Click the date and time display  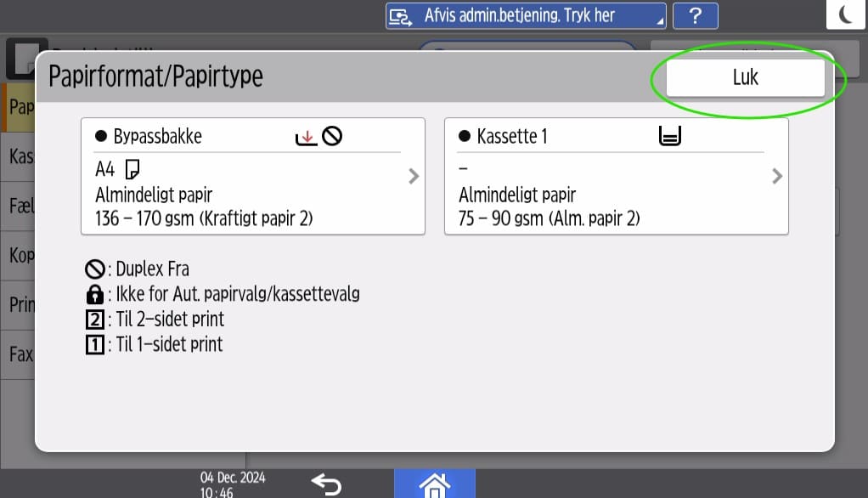coord(232,484)
